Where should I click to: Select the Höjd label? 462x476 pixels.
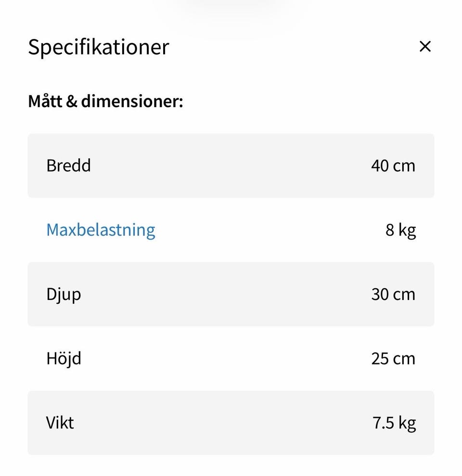(x=64, y=359)
